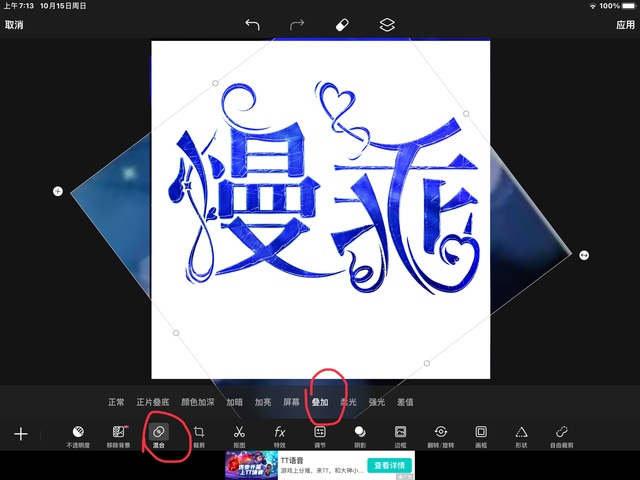
Task: Pick the 加亮 lighten blend mode
Action: coord(263,402)
